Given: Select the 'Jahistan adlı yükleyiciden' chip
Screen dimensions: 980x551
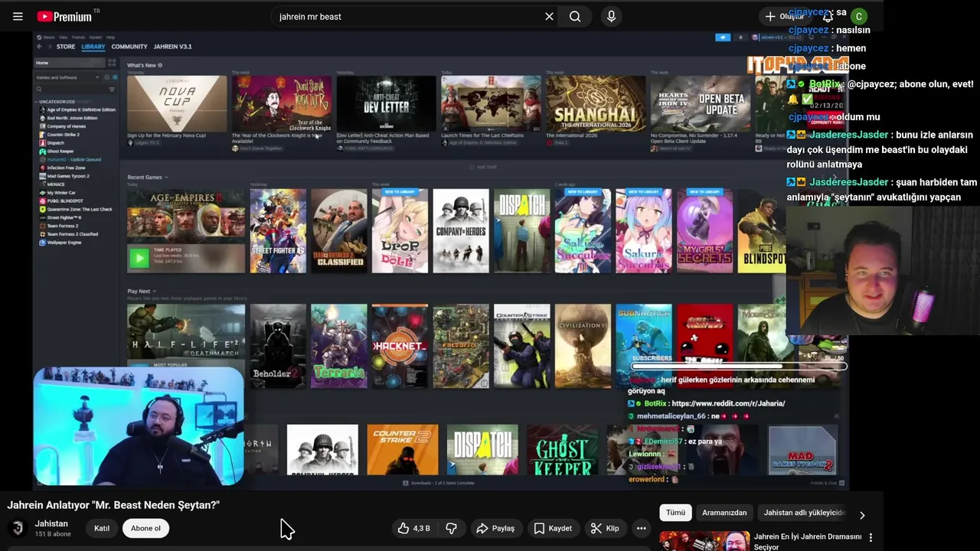Looking at the screenshot, I should 804,513.
